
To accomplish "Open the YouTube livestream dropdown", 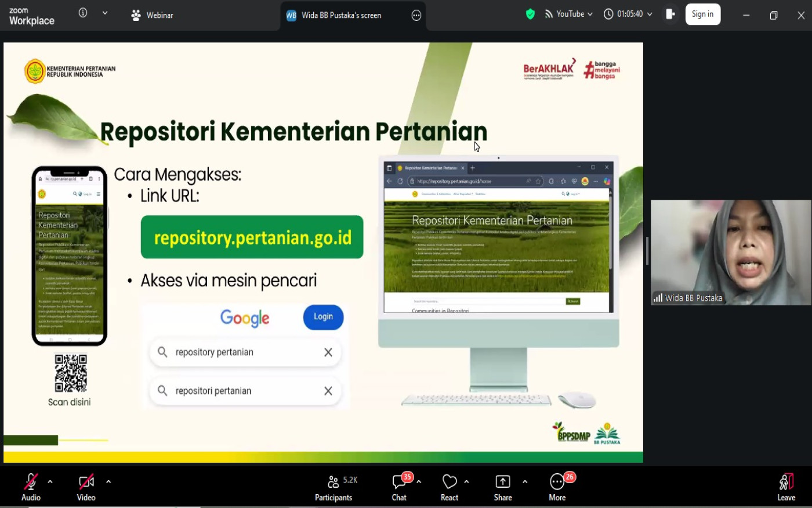I will (x=569, y=15).
